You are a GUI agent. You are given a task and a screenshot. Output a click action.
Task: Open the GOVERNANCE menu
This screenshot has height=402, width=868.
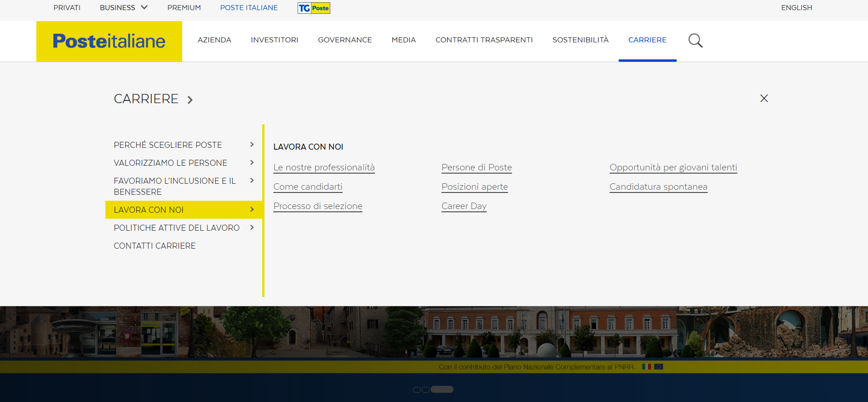point(345,40)
